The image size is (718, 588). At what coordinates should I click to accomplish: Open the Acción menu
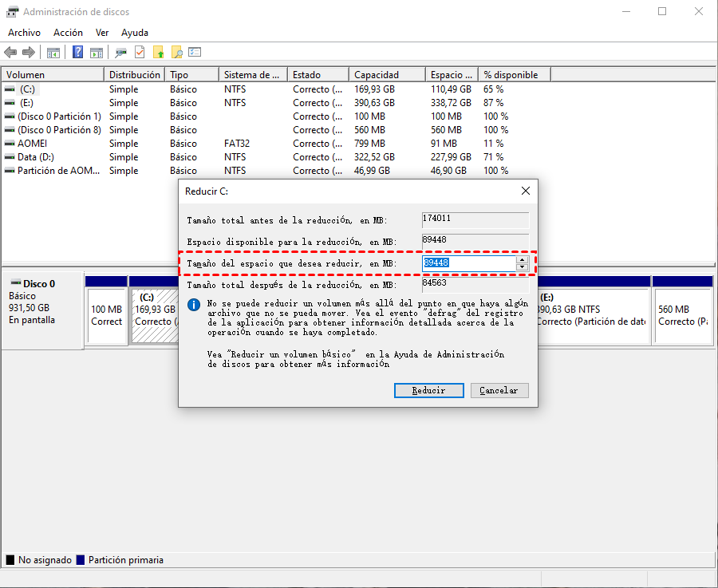pyautogui.click(x=68, y=33)
